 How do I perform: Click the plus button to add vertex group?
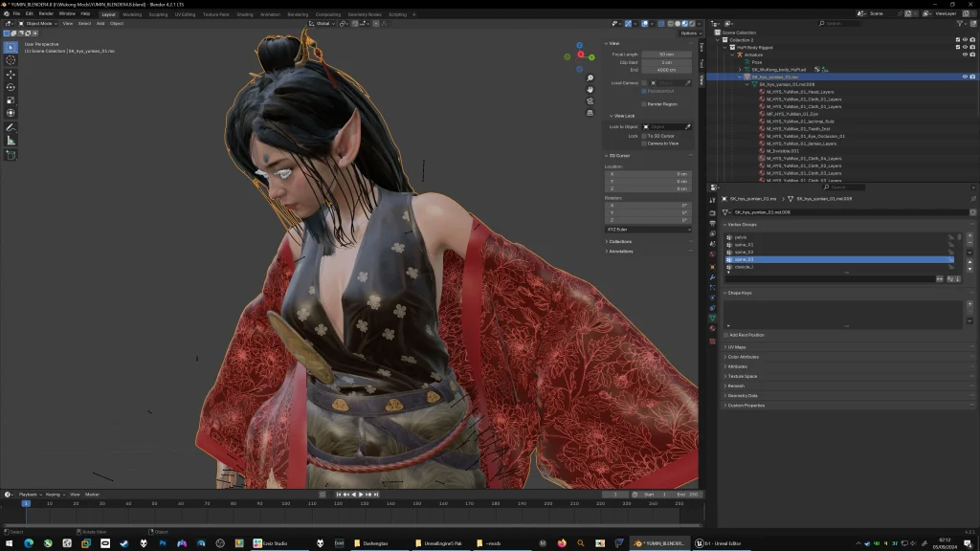point(969,235)
